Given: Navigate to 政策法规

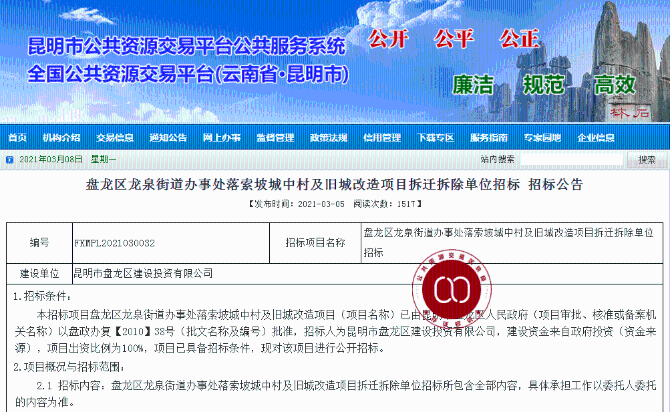Looking at the screenshot, I should pos(327,138).
